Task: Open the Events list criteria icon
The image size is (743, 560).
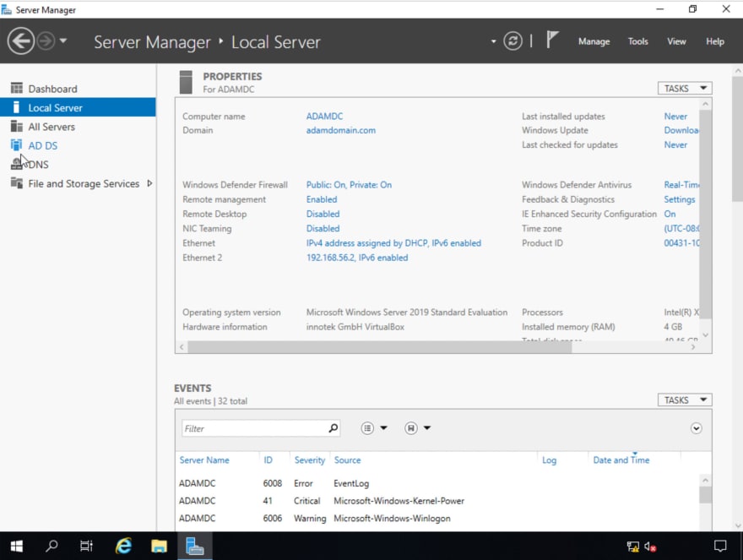Action: tap(367, 428)
